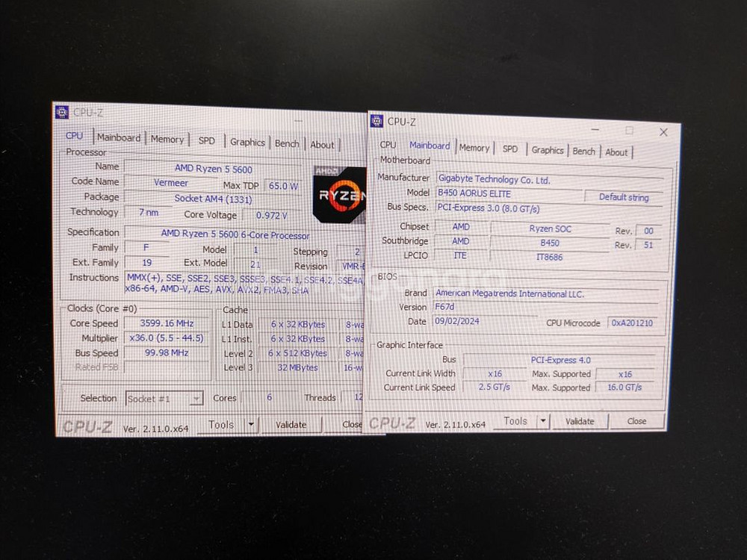
Task: Click Validate button in right CPU-Z window
Action: (580, 421)
